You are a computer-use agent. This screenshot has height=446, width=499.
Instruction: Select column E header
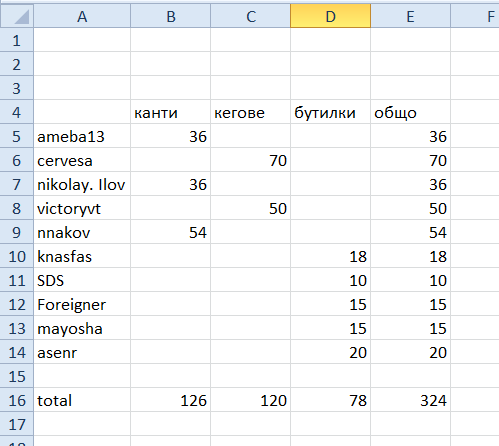(411, 16)
